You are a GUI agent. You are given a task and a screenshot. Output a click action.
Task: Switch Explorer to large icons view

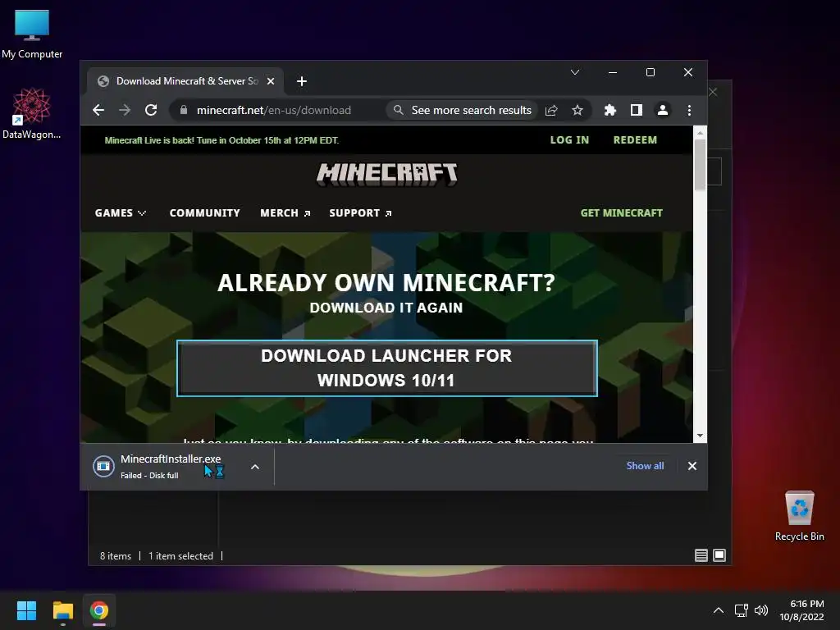719,555
